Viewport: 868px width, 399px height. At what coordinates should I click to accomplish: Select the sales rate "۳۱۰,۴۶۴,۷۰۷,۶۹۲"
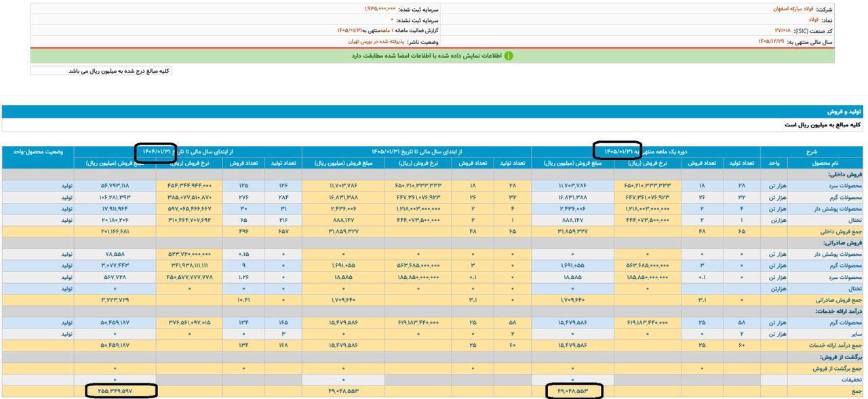pos(189,220)
